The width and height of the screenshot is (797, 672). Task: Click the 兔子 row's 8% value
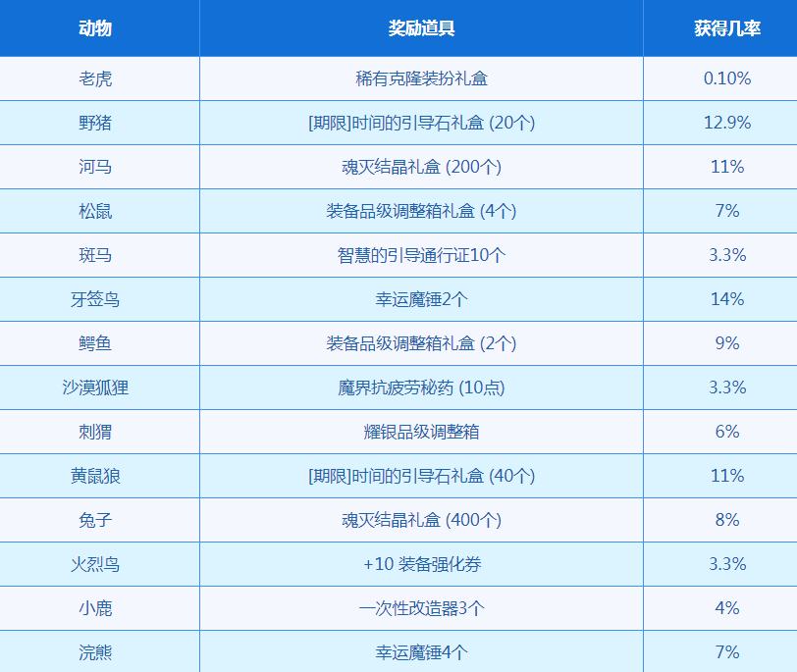726,520
